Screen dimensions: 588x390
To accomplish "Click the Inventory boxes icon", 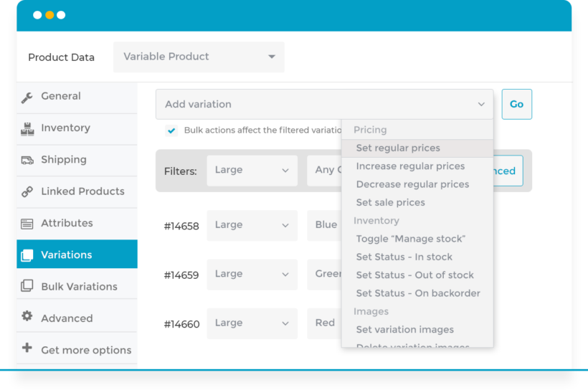I will point(27,128).
